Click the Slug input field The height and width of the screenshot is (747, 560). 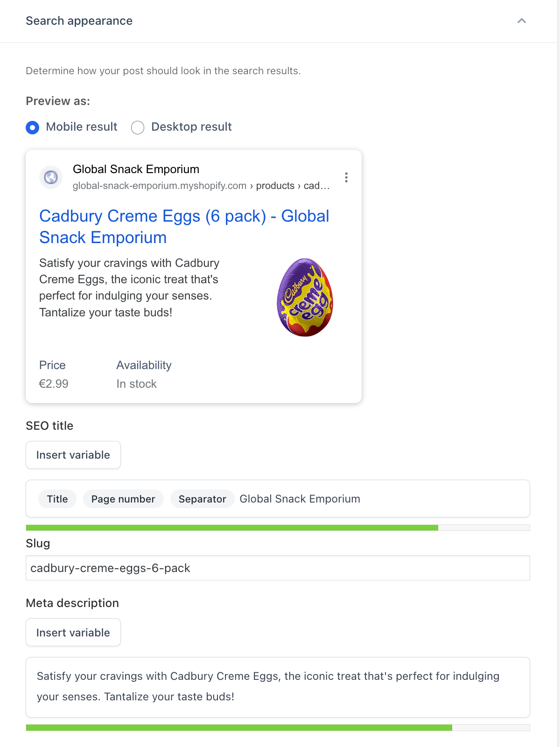tap(278, 568)
